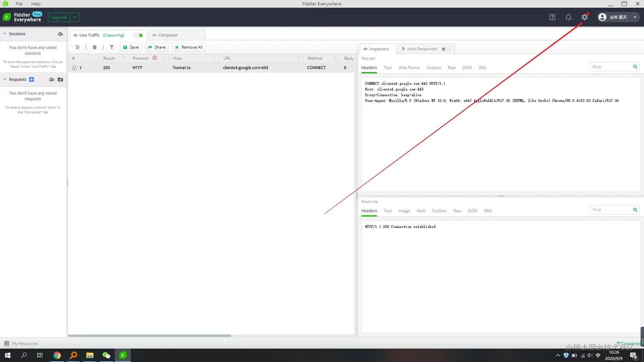Screen dimensions: 644x362
Task: Click the decode icon beside the filter funnel
Action: click(x=95, y=47)
